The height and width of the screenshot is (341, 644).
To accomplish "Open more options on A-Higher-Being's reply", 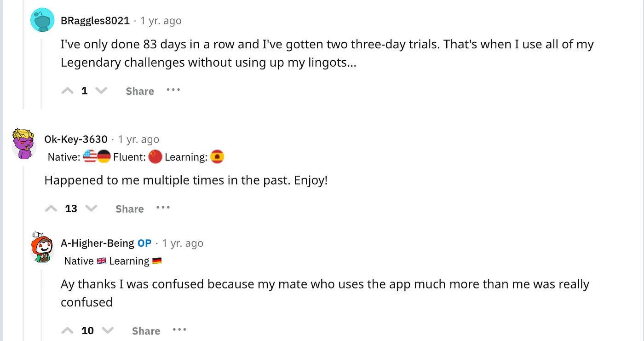I will (x=179, y=329).
